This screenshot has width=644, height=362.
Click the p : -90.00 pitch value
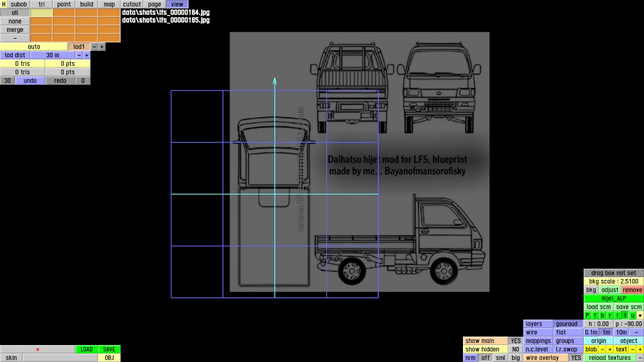629,324
